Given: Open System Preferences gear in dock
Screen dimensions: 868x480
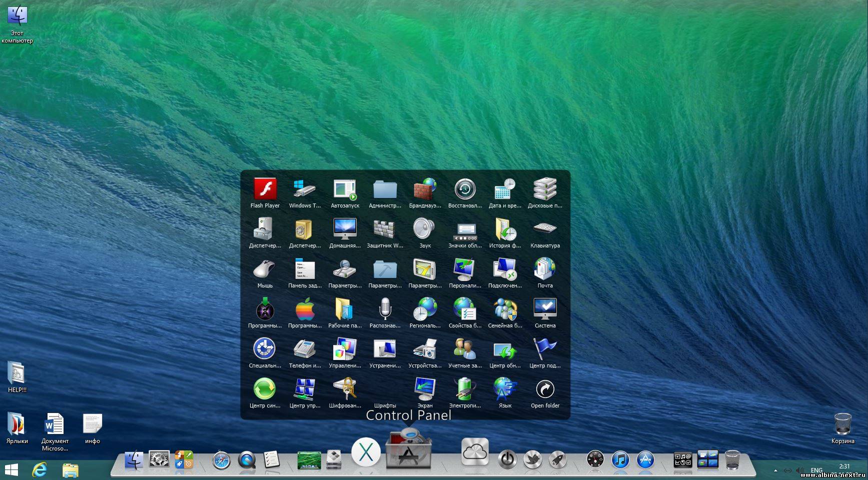Looking at the screenshot, I should (x=159, y=460).
